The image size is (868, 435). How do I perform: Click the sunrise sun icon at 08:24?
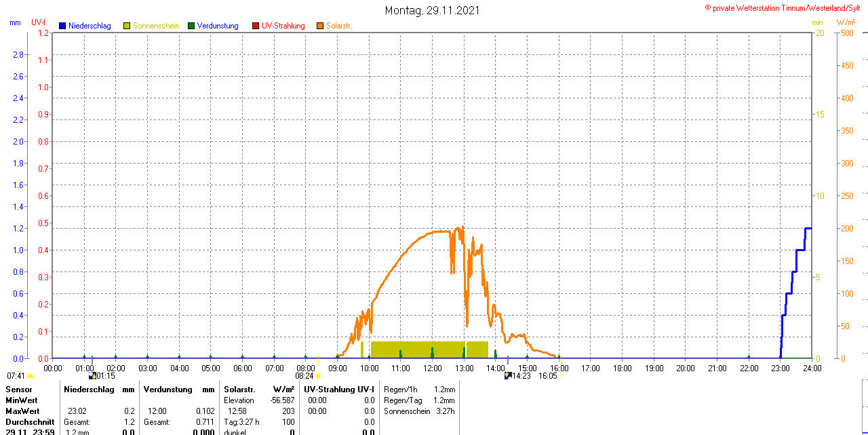[x=318, y=375]
